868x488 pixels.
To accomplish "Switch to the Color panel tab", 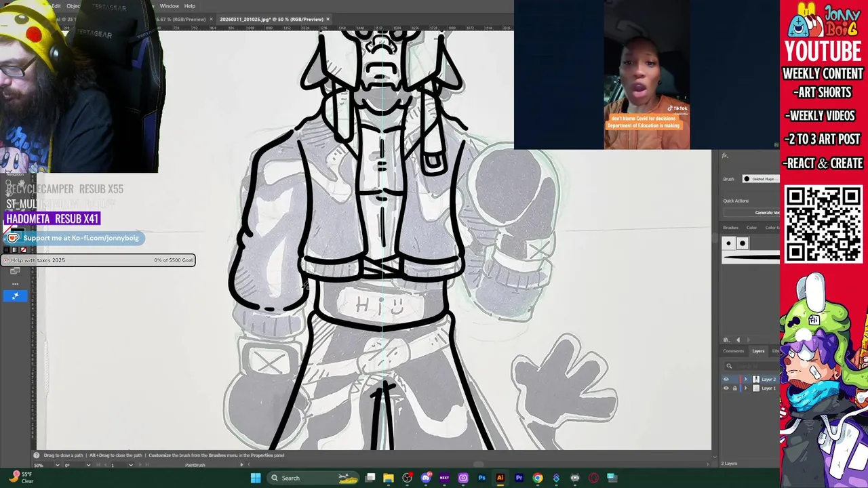I will [x=751, y=228].
